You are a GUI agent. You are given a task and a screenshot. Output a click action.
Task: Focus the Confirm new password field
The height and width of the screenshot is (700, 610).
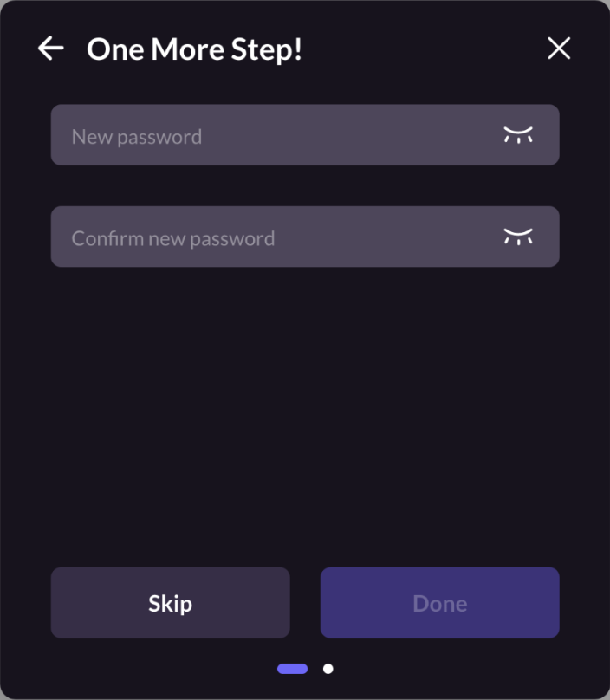tap(269, 237)
